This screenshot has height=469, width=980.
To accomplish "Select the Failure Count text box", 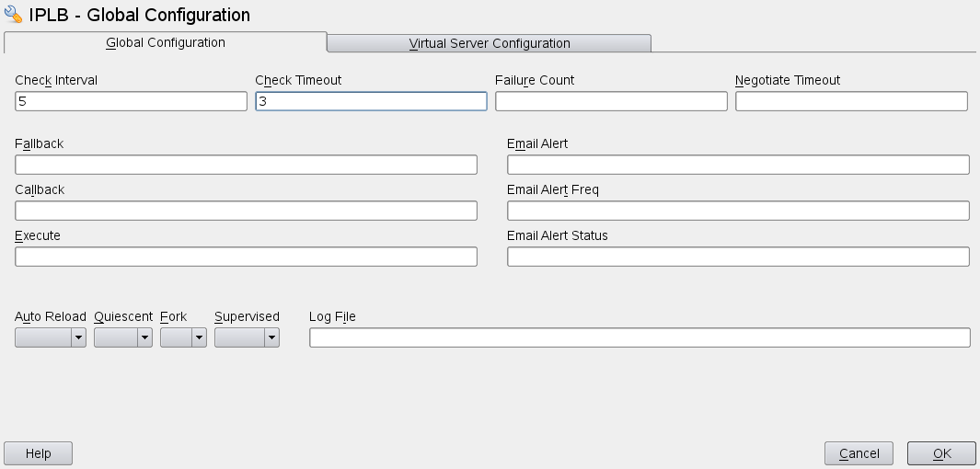I will [x=611, y=101].
